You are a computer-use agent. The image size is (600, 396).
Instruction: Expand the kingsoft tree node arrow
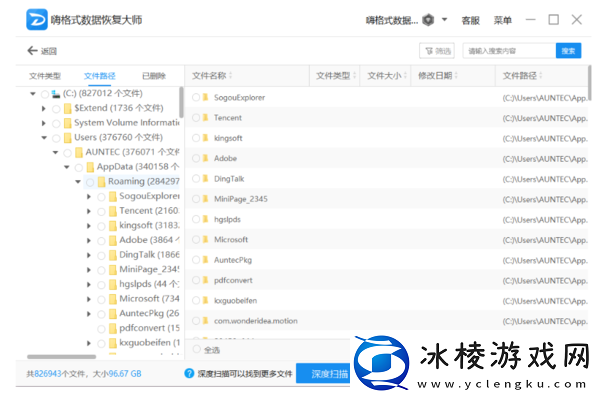pos(89,226)
